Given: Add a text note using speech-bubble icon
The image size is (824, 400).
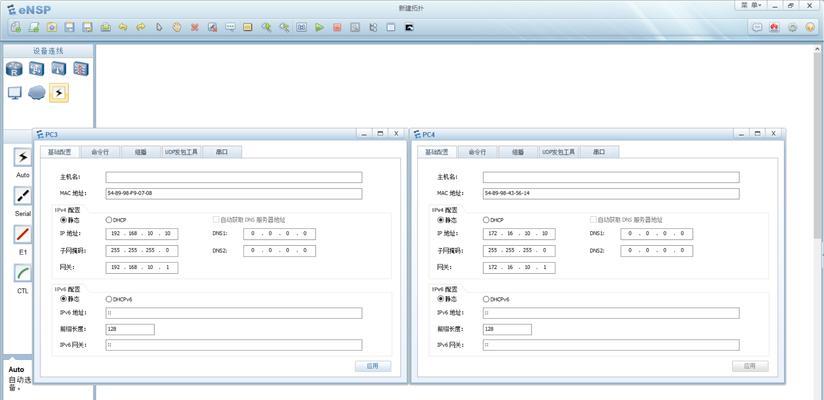Looking at the screenshot, I should click(x=230, y=27).
